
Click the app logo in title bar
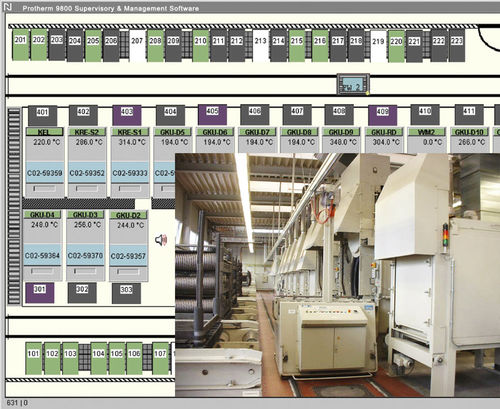click(8, 6)
